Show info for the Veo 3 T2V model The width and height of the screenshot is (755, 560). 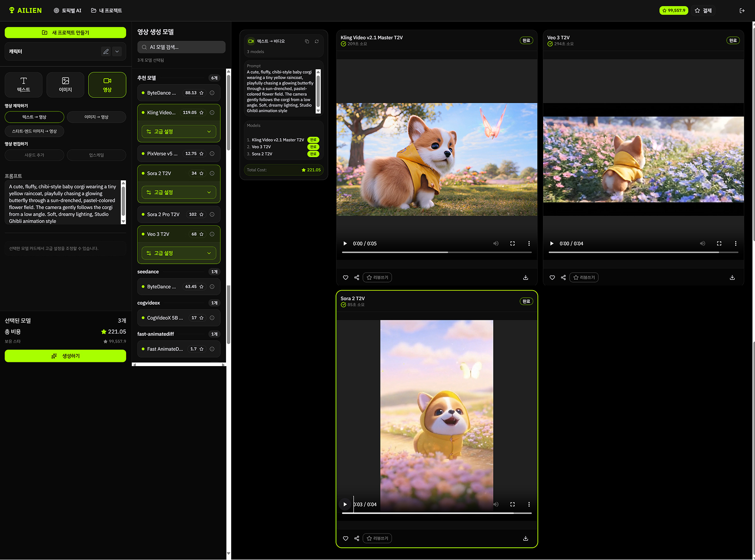coord(212,234)
